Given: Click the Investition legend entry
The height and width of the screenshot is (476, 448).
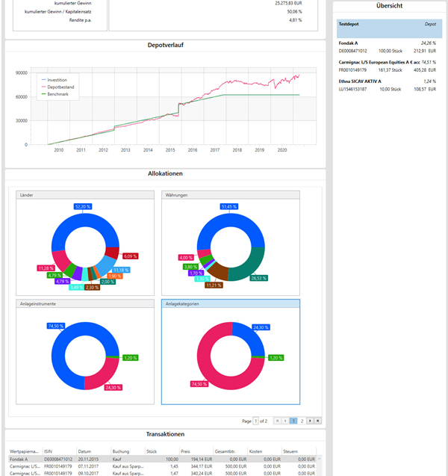Looking at the screenshot, I should (x=55, y=80).
